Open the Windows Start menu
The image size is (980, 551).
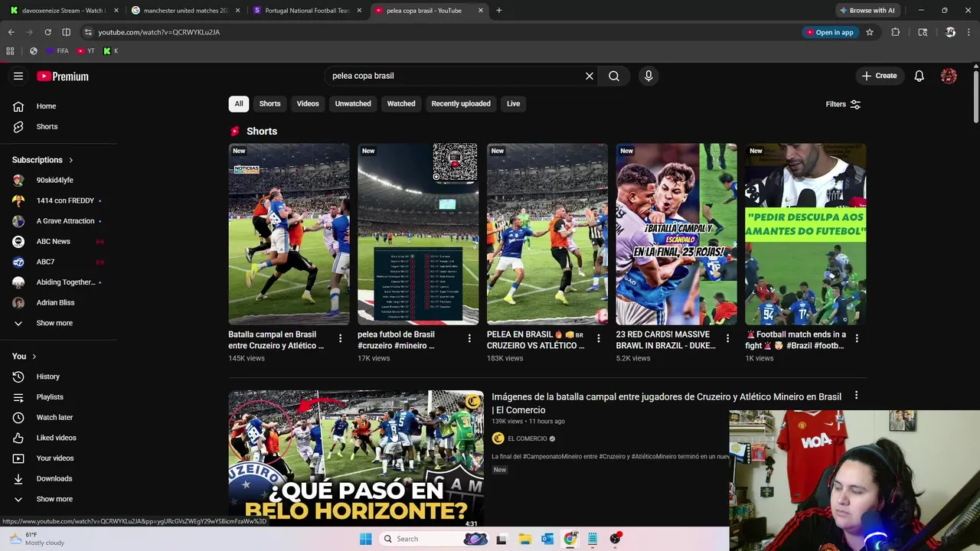[x=365, y=539]
